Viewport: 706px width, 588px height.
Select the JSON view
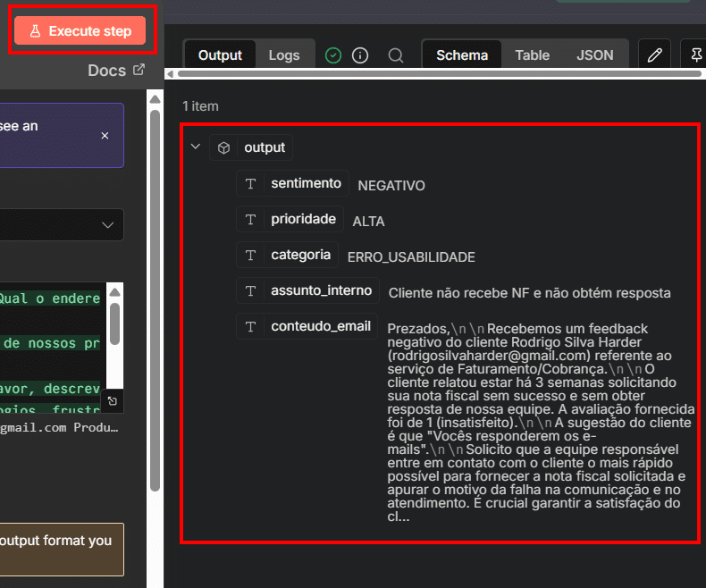595,55
